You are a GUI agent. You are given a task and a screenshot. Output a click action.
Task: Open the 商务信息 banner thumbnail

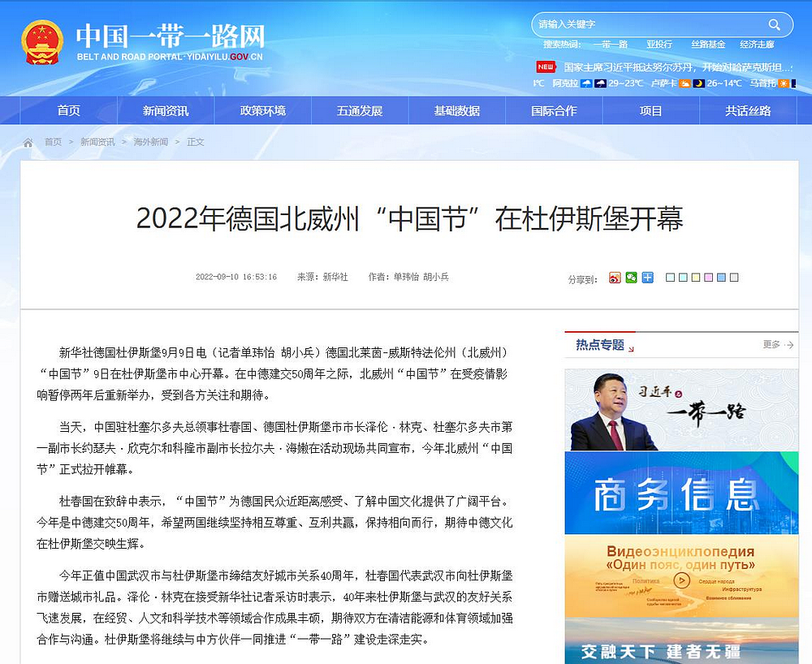[x=681, y=494]
